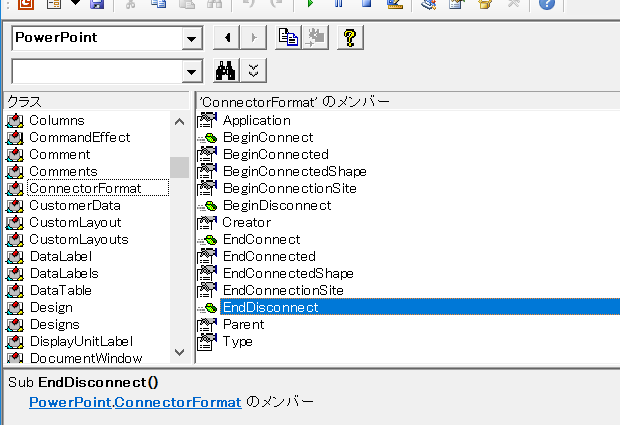The width and height of the screenshot is (620, 425).
Task: Select the Designs class
Action: click(x=55, y=325)
